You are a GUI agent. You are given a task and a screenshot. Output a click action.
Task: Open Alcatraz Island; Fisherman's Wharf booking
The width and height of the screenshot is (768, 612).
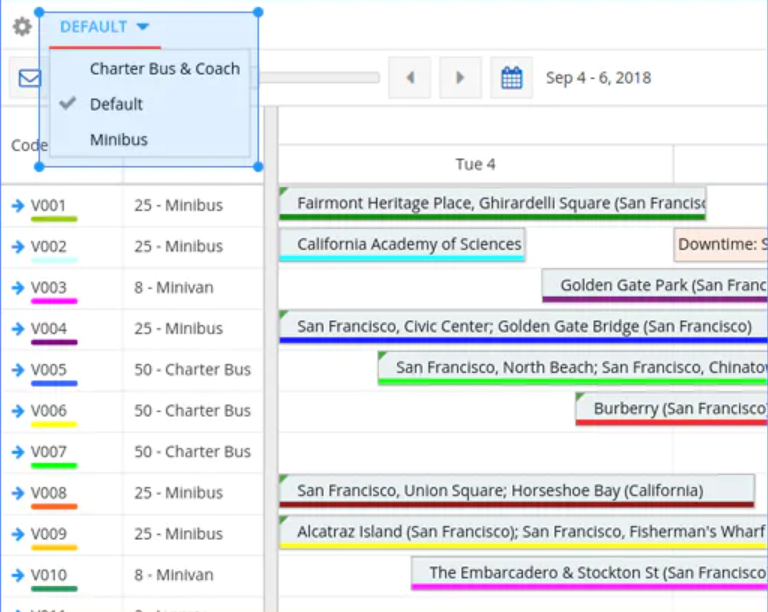click(524, 532)
